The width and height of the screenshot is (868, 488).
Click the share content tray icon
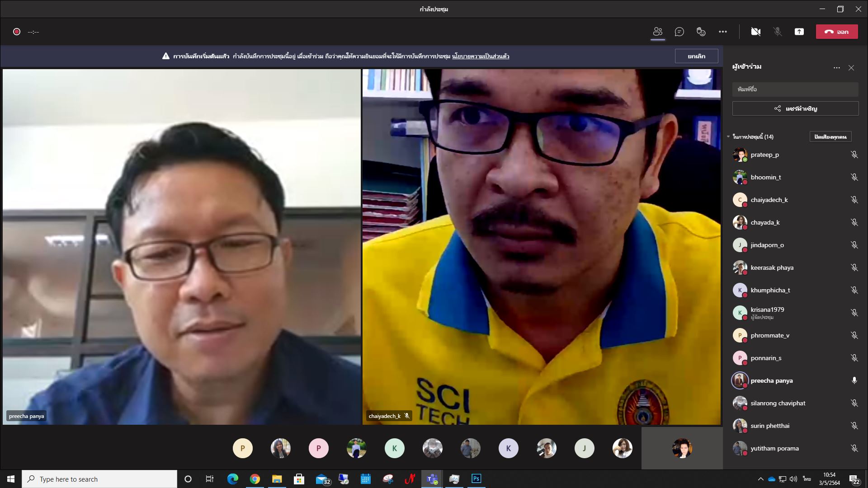(x=799, y=32)
